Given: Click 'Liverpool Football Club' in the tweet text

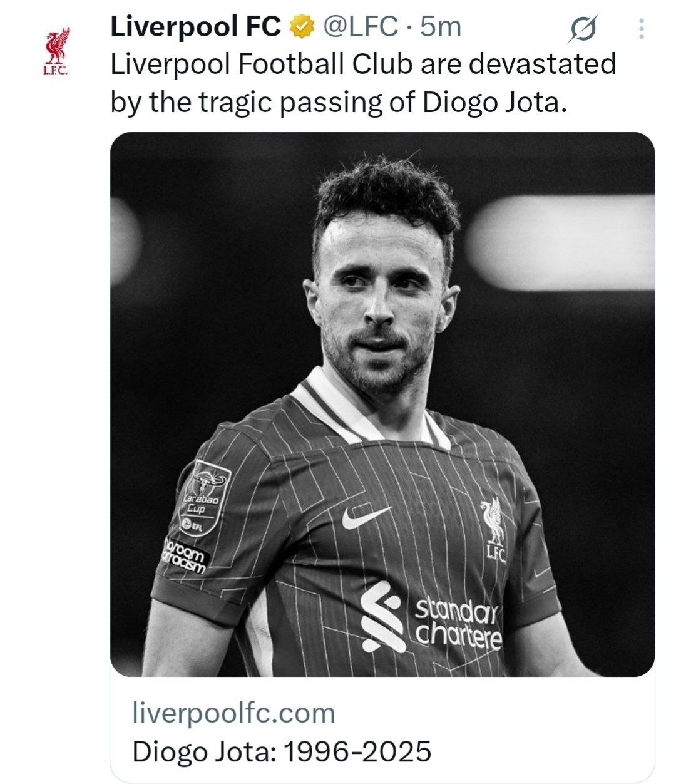Looking at the screenshot, I should (x=262, y=64).
